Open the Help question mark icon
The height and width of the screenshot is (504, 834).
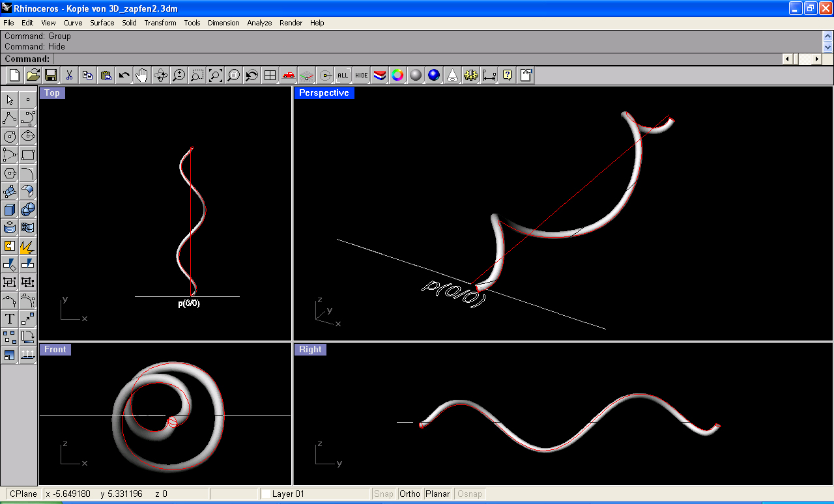(507, 76)
